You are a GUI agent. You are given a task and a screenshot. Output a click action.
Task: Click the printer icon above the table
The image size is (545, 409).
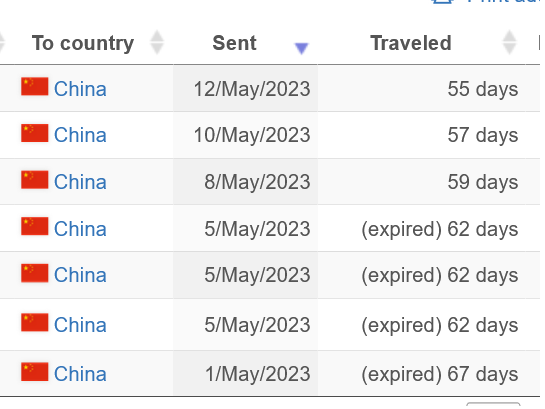(442, 1)
